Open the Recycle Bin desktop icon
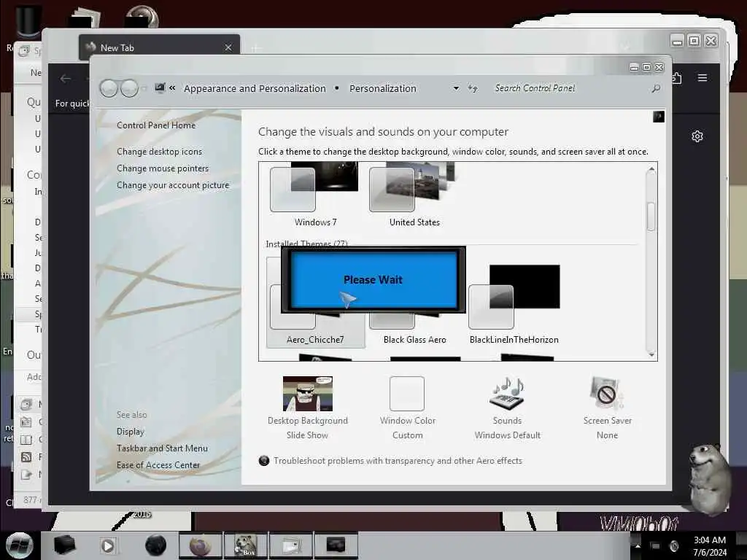The width and height of the screenshot is (747, 560). coord(28,21)
